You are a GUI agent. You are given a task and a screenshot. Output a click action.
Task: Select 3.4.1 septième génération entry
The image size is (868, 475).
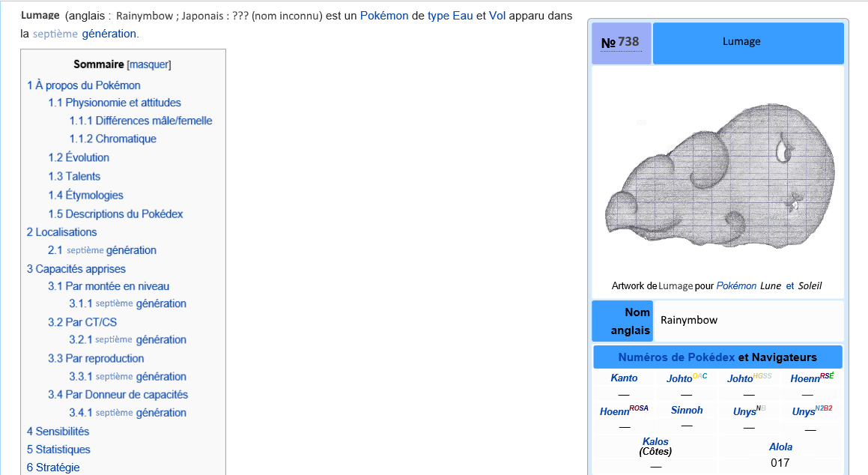[127, 413]
